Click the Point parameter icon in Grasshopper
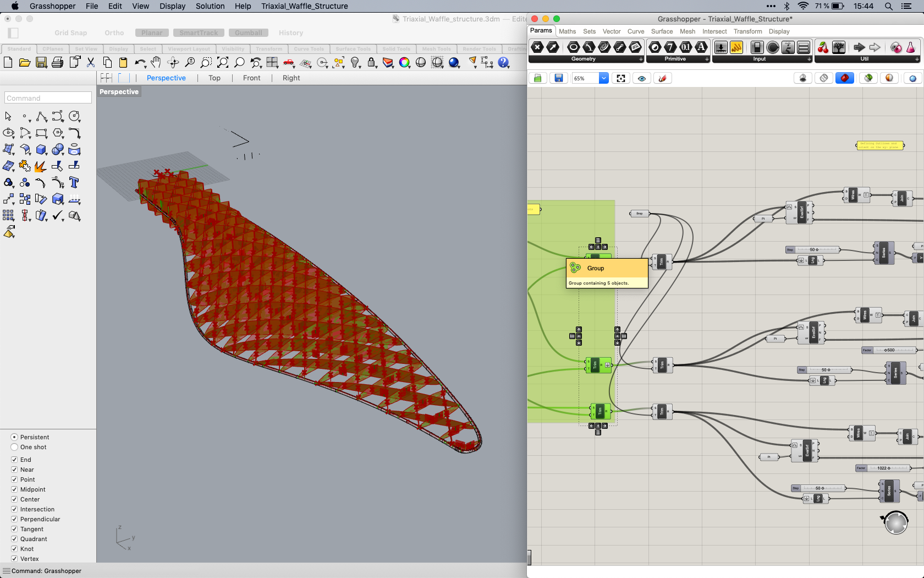 tap(538, 47)
